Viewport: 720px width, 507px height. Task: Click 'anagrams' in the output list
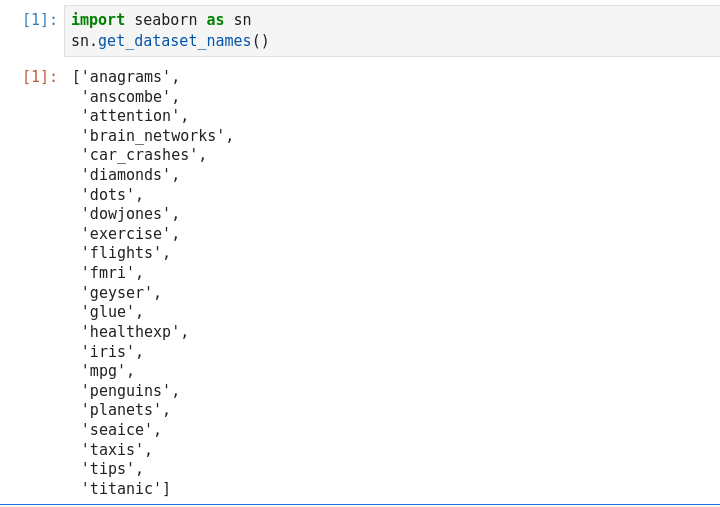point(125,77)
